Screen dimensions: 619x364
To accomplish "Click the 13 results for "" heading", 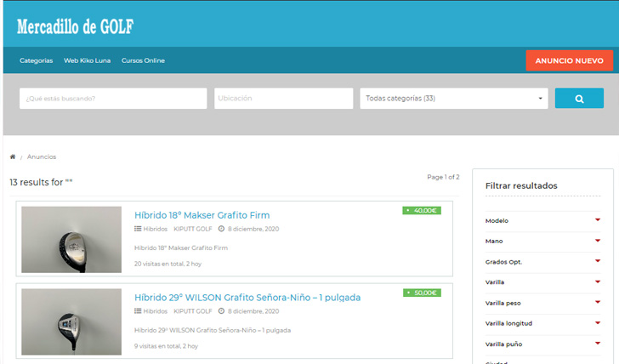I will [41, 182].
